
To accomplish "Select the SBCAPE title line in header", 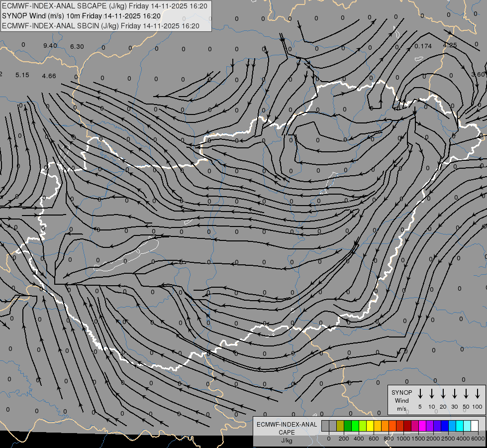I will [x=104, y=6].
